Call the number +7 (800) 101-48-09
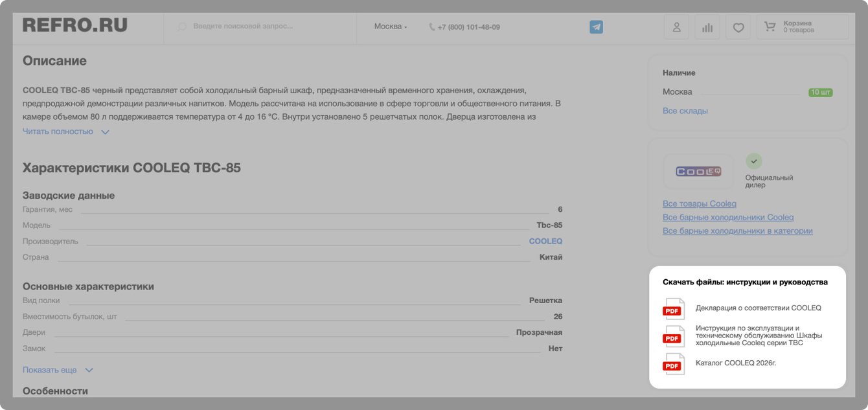The height and width of the screenshot is (410, 868). tap(468, 27)
